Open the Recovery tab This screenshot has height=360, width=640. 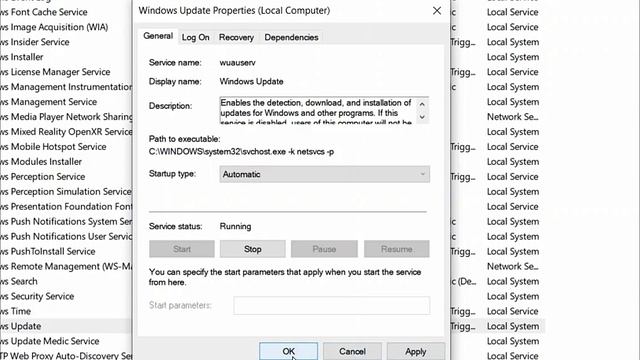[x=236, y=37]
